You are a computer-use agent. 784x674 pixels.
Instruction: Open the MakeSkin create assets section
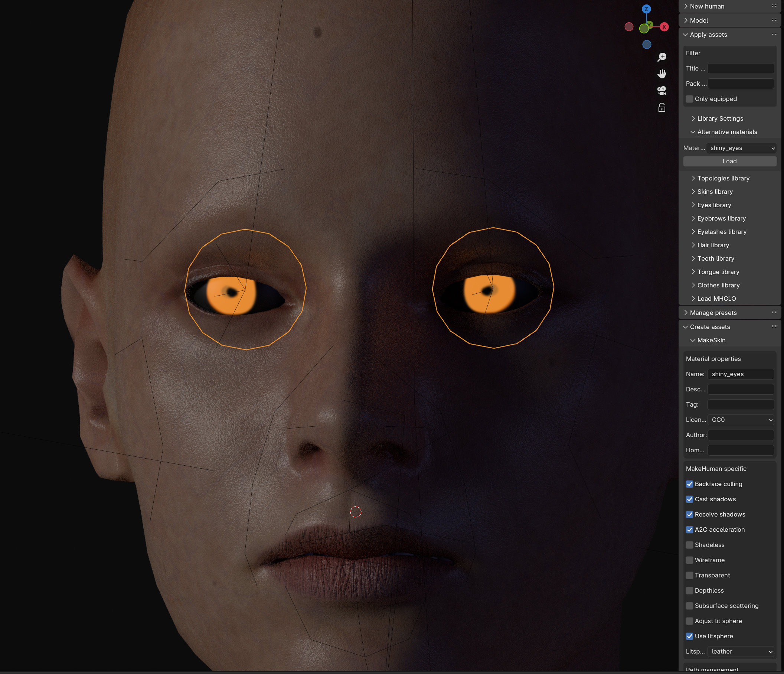(710, 340)
